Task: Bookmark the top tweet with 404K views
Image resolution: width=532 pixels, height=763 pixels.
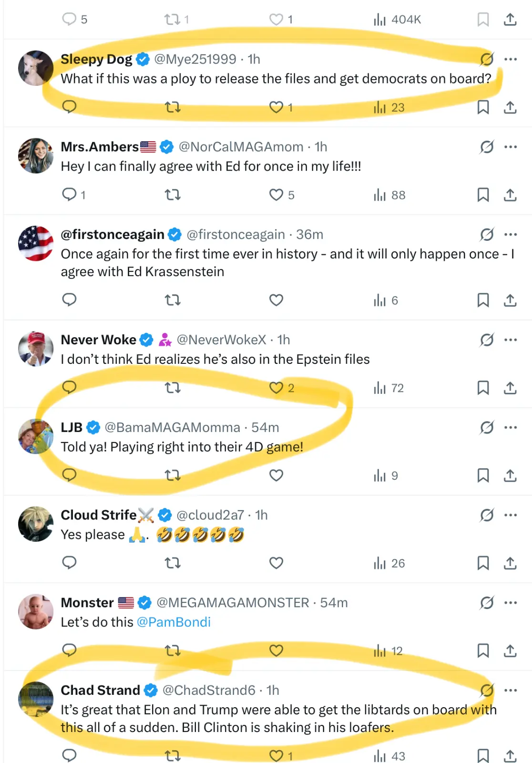Action: [483, 20]
